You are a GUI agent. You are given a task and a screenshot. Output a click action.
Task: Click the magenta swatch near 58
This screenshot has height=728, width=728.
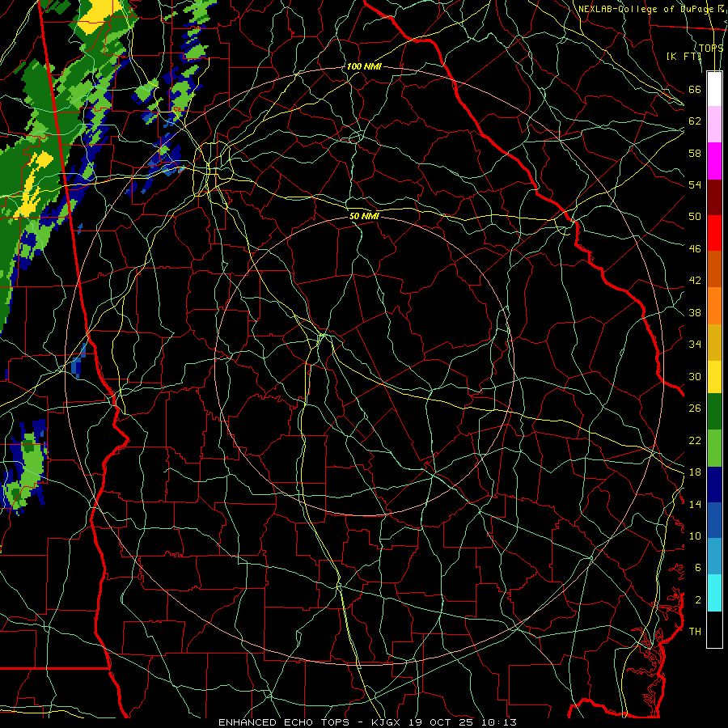pyautogui.click(x=714, y=161)
